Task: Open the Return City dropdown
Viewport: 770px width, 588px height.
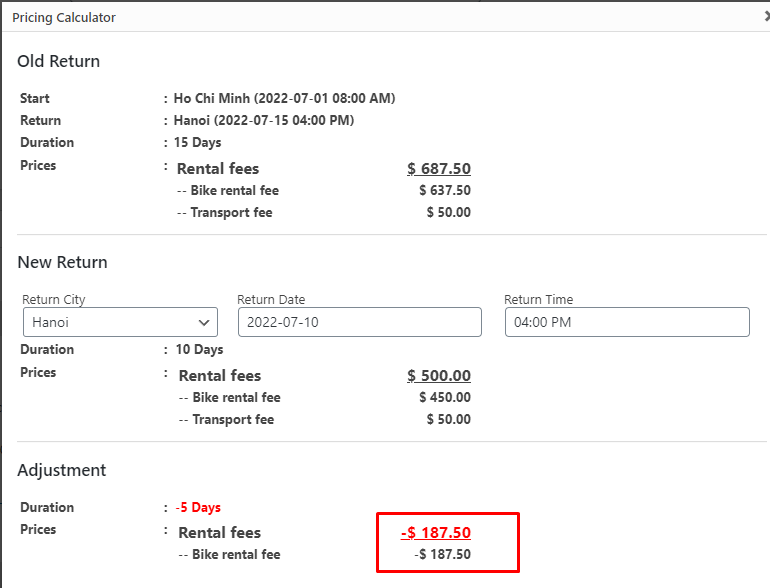Action: (x=119, y=322)
